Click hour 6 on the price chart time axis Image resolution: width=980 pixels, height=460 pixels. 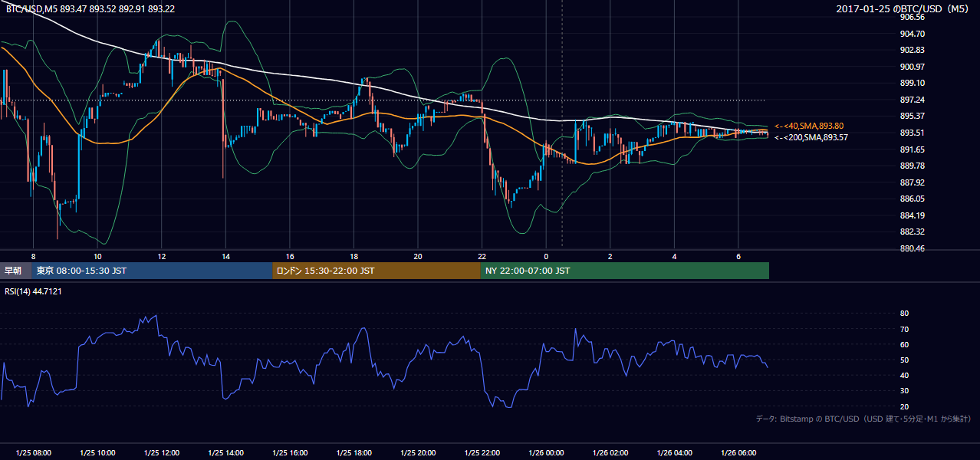[x=738, y=256]
